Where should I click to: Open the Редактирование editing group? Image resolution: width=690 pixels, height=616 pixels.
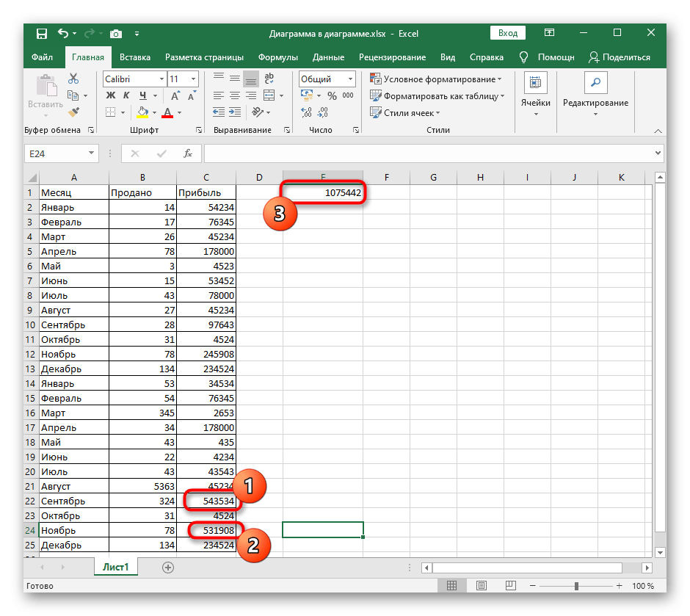click(595, 95)
